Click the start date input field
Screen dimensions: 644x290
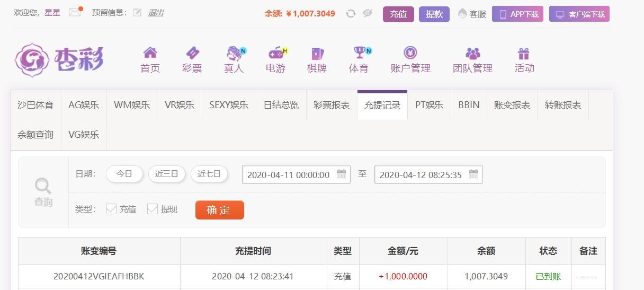coord(296,174)
